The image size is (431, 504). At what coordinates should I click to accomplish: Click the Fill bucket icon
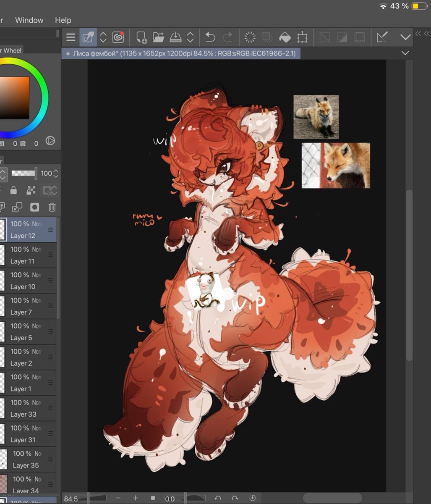pyautogui.click(x=285, y=37)
